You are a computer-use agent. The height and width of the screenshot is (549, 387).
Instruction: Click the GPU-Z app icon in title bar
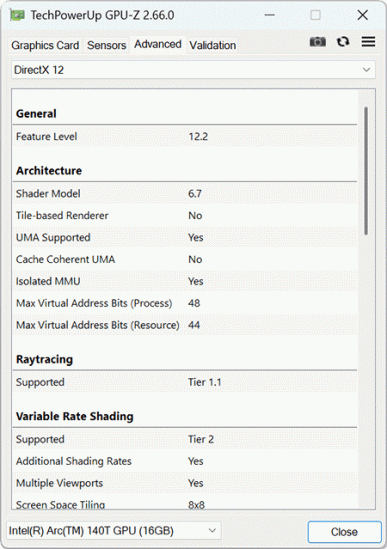(17, 15)
